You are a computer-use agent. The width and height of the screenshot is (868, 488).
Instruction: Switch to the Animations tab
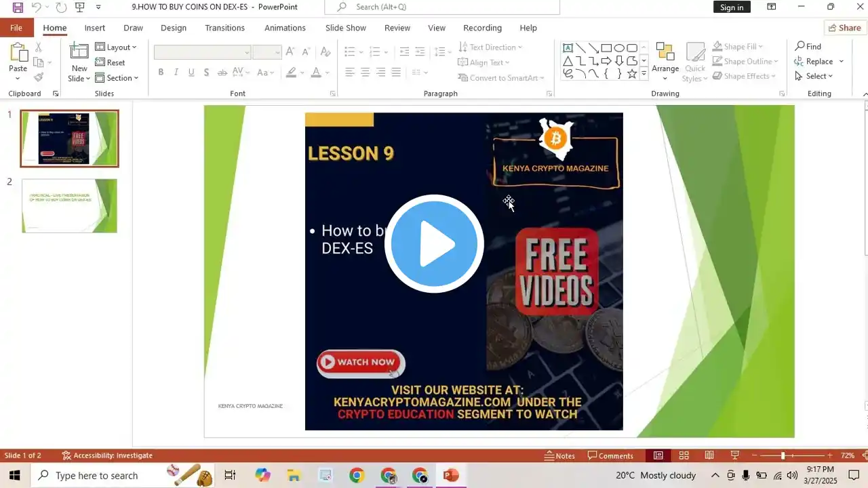click(x=285, y=28)
